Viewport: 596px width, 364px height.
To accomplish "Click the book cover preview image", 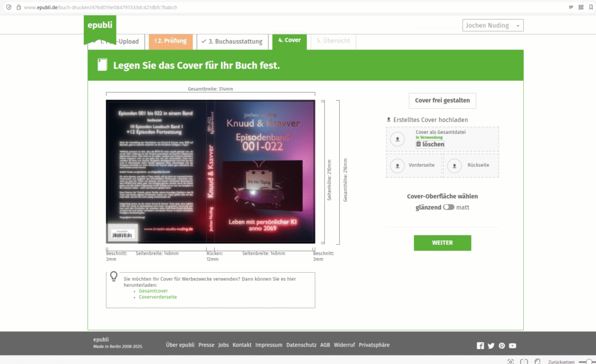I will [210, 172].
